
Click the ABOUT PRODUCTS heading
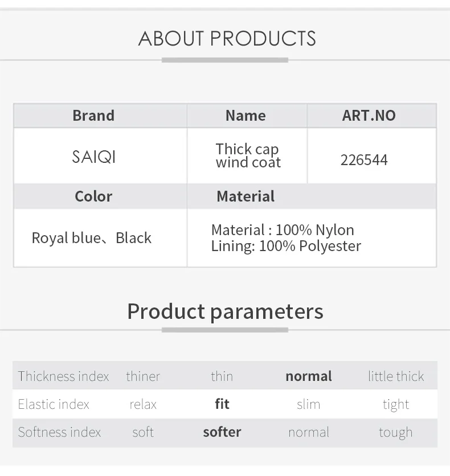point(227,39)
